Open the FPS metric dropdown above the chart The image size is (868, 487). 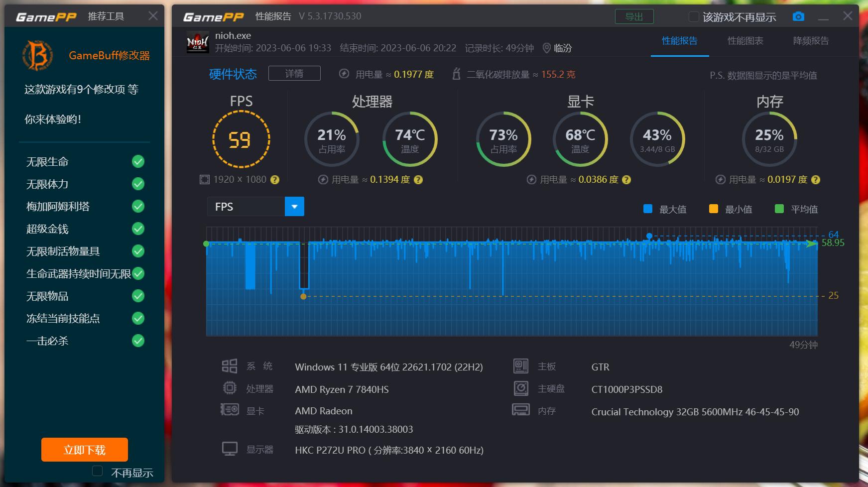pyautogui.click(x=294, y=206)
